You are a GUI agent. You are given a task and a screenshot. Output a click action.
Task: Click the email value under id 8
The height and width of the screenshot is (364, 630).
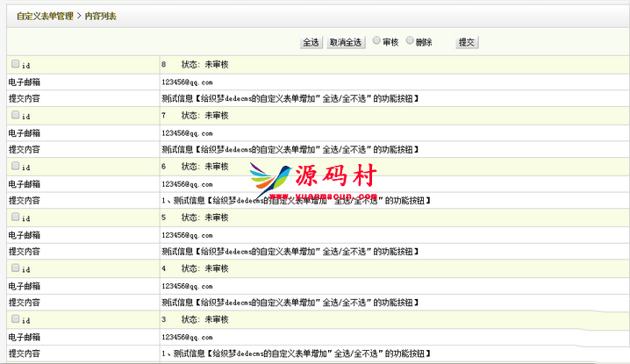point(187,82)
